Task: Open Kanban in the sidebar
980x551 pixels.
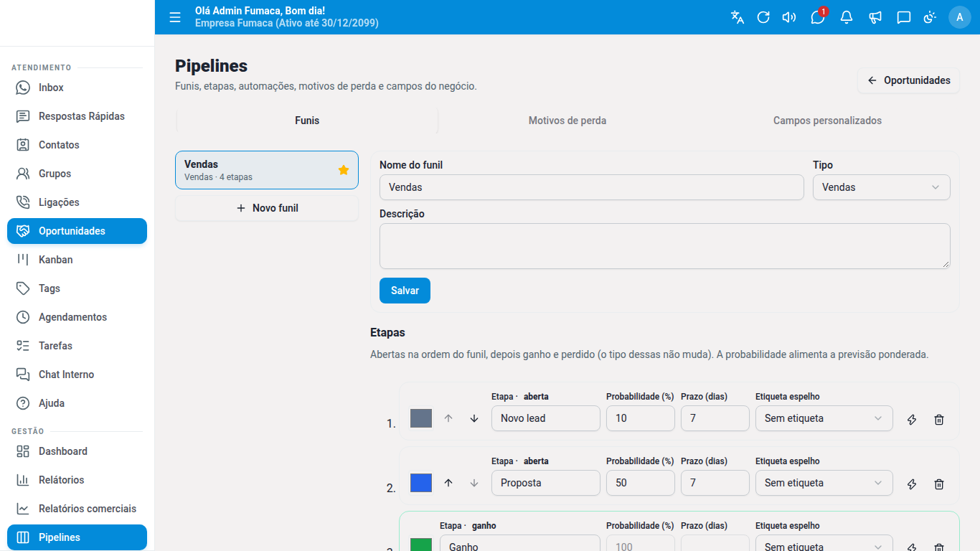Action: (x=77, y=260)
